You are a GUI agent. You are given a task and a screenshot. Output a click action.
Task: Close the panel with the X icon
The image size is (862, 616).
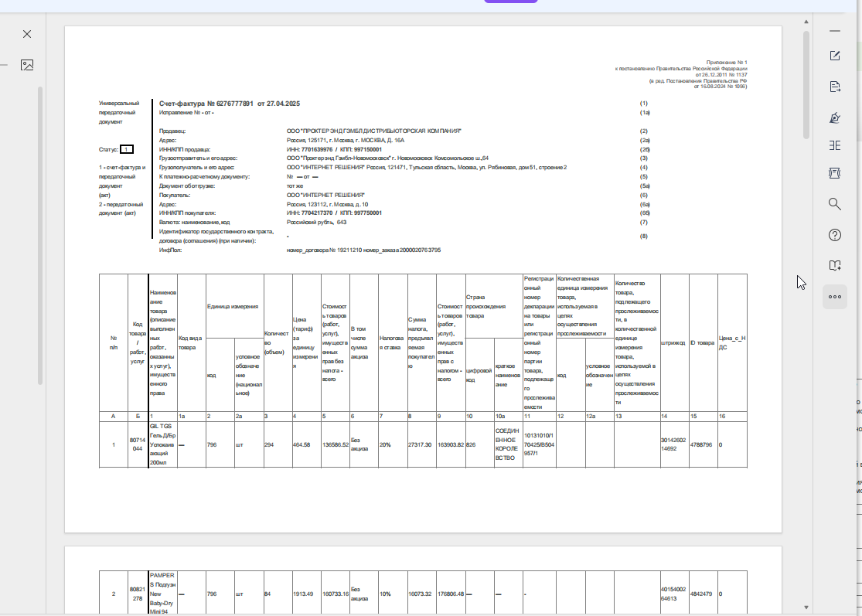click(27, 34)
